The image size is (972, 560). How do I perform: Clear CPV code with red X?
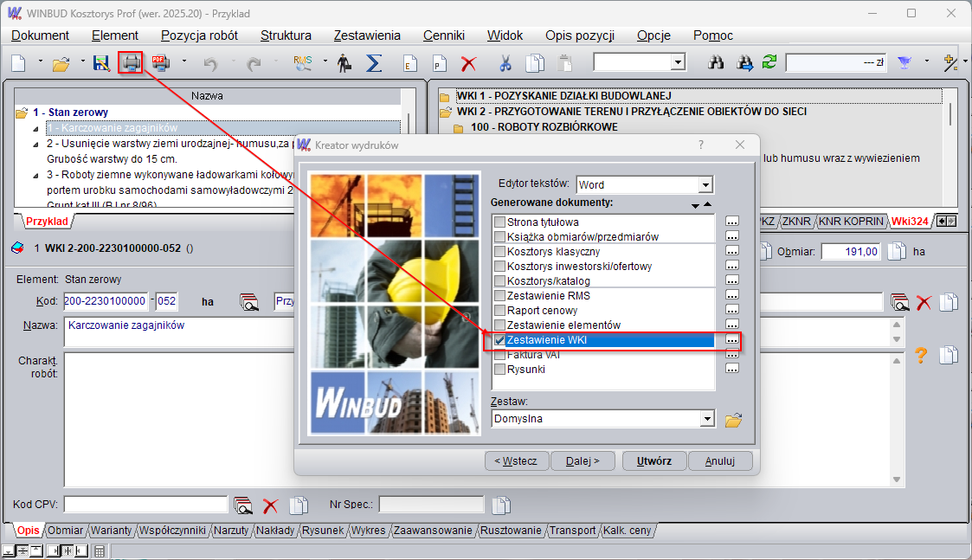(270, 505)
